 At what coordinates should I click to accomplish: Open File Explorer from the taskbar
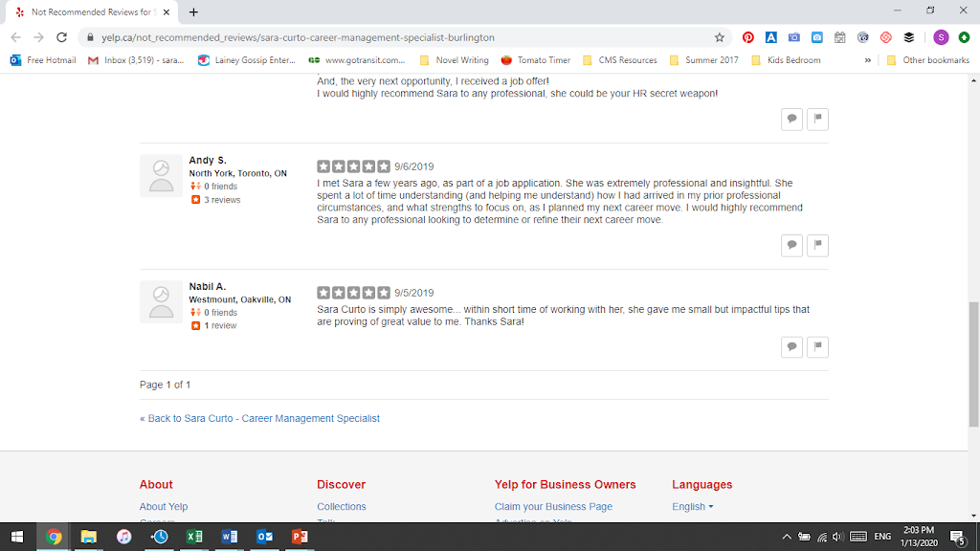[89, 537]
